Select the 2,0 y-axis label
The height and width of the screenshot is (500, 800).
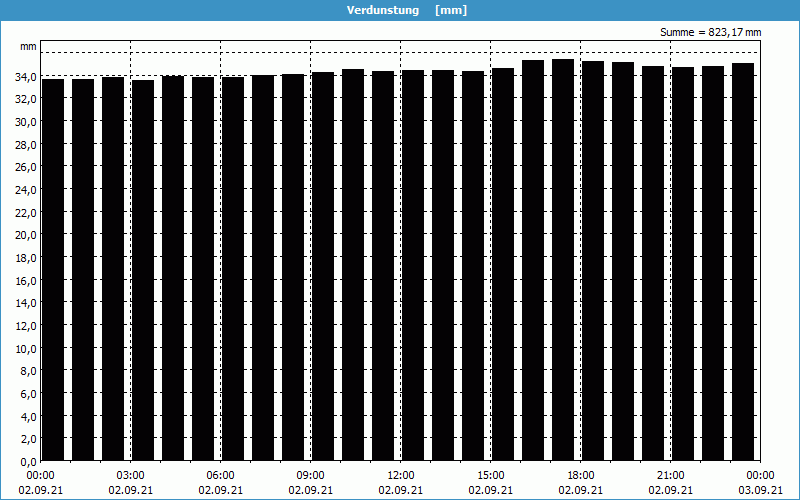tap(28, 438)
